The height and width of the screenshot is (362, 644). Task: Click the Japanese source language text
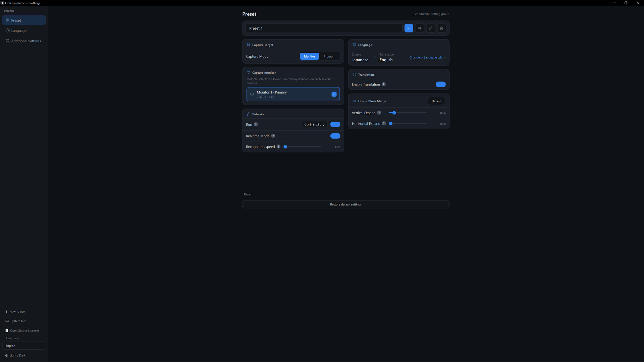click(360, 60)
